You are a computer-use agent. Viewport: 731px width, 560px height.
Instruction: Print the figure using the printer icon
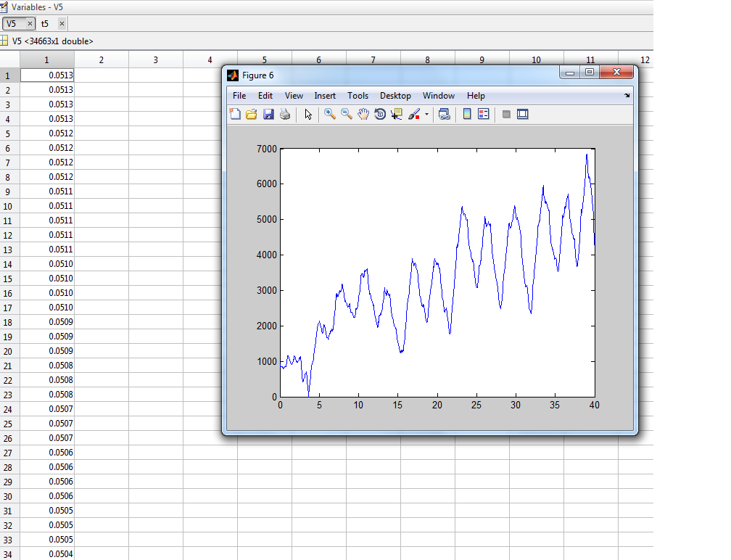point(285,114)
